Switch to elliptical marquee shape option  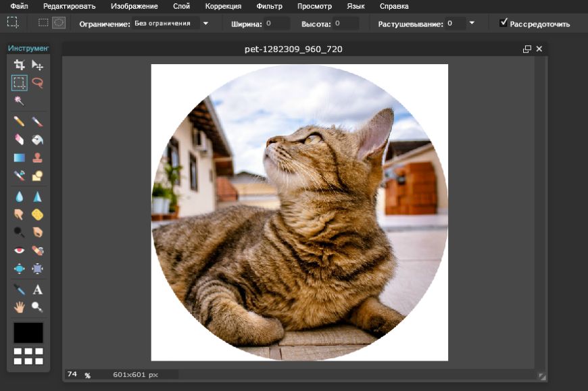click(59, 22)
